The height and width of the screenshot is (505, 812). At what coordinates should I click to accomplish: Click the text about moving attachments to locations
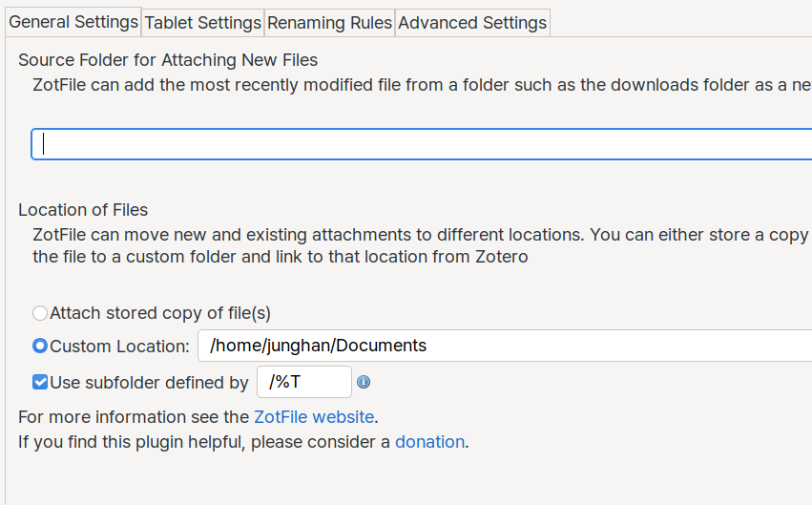click(422, 245)
